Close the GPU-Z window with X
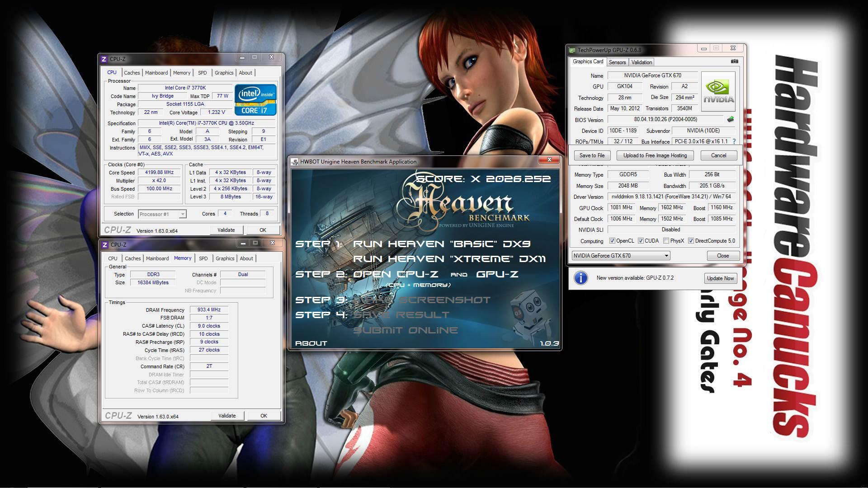Screen dimensions: 868x488 click(733, 48)
